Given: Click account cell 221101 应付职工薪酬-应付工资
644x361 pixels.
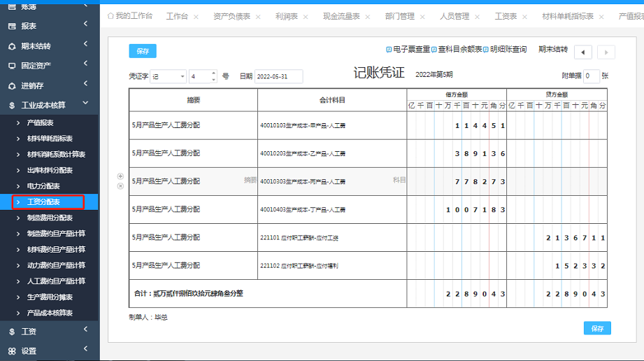Looking at the screenshot, I should 332,238.
